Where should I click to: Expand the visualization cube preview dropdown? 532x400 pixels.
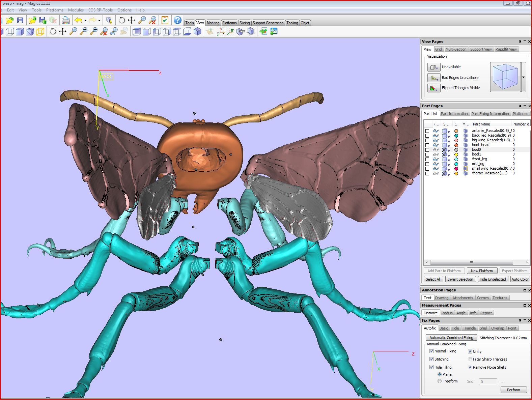tap(523, 77)
